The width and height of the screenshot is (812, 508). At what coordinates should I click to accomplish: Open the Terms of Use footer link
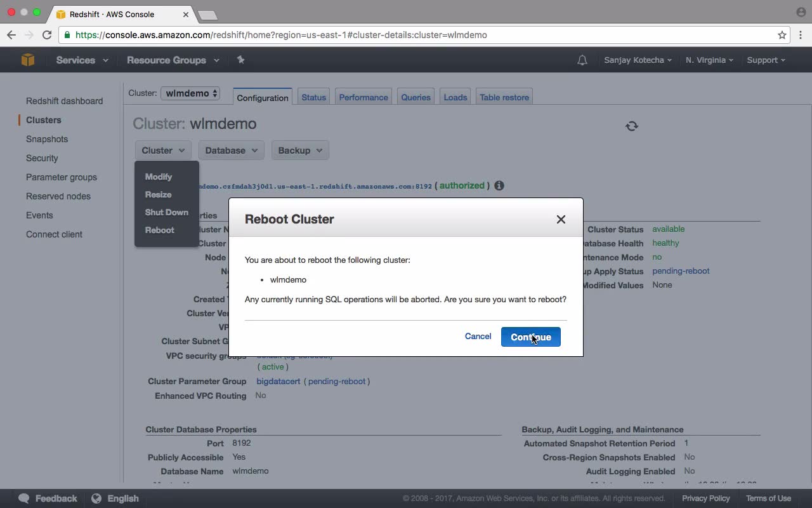(768, 498)
